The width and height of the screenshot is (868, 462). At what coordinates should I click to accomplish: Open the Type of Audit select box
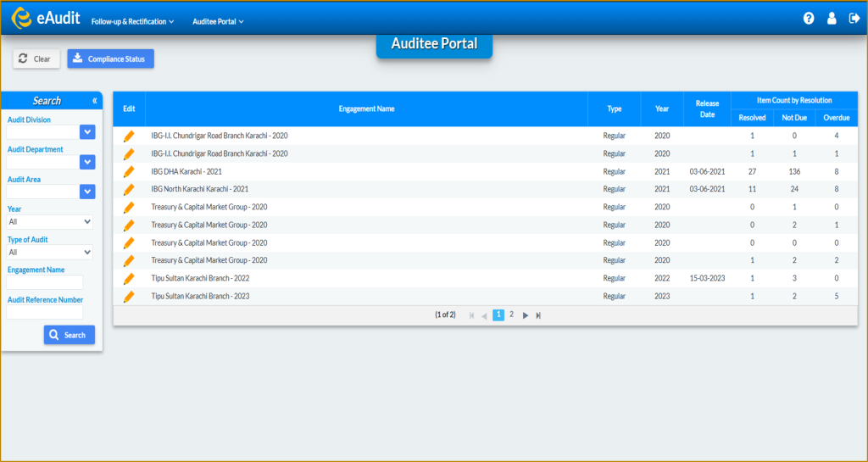(50, 253)
